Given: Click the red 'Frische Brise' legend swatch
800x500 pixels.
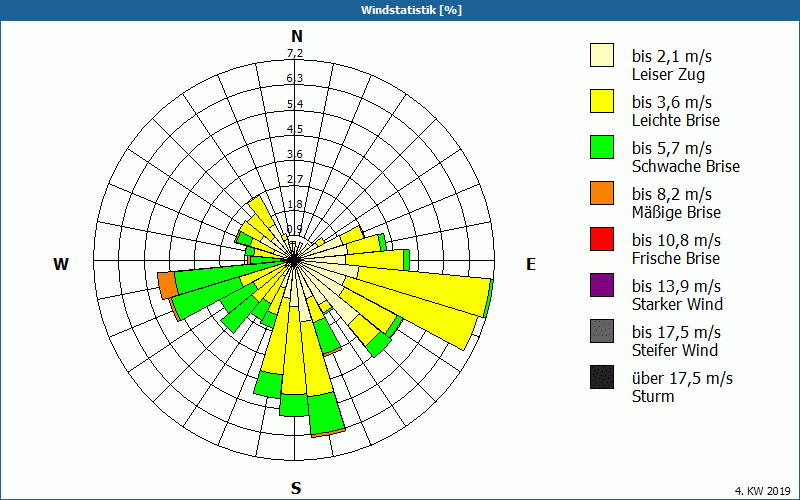Looking at the screenshot, I should click(x=602, y=239).
